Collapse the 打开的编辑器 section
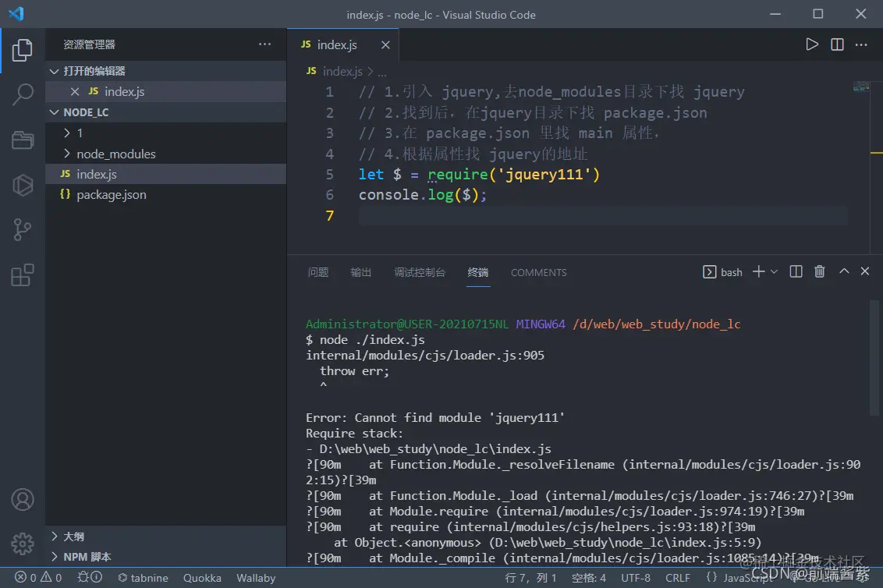Screen dimensions: 883x588 pyautogui.click(x=165, y=71)
